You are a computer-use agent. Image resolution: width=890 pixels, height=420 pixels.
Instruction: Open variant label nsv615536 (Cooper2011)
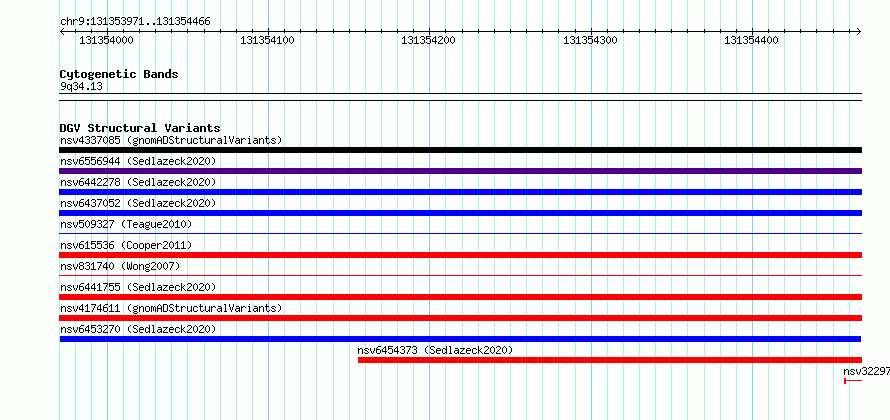(x=126, y=245)
